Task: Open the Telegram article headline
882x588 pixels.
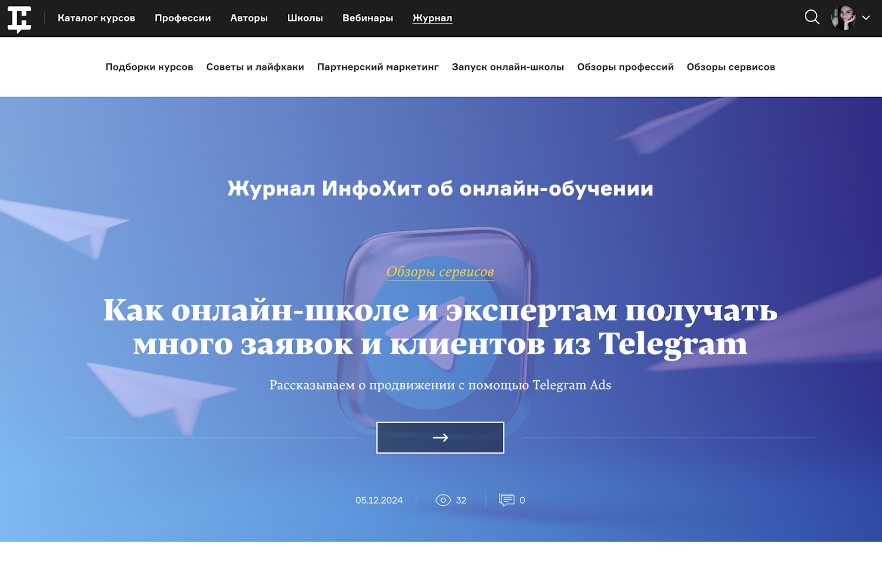Action: (440, 327)
